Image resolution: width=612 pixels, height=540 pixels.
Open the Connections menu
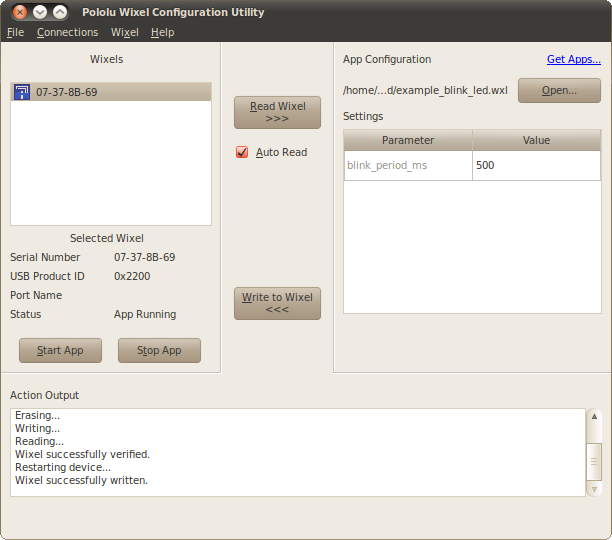point(67,32)
